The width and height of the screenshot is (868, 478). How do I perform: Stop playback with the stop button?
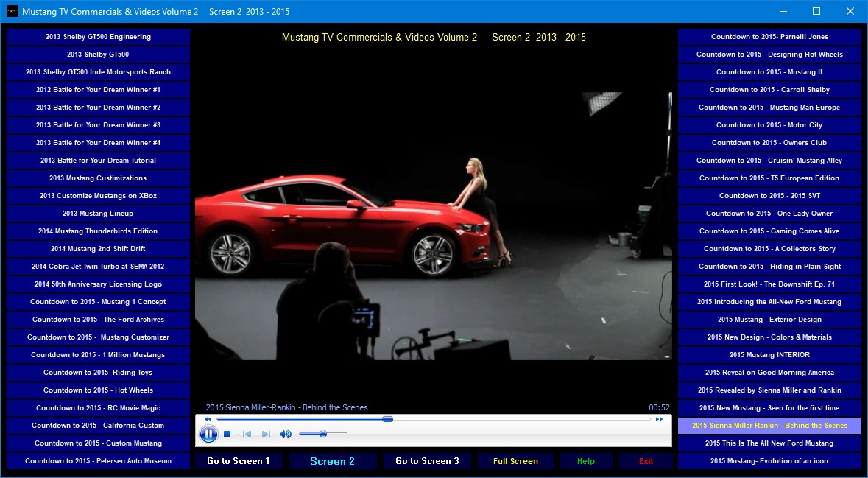pyautogui.click(x=227, y=435)
